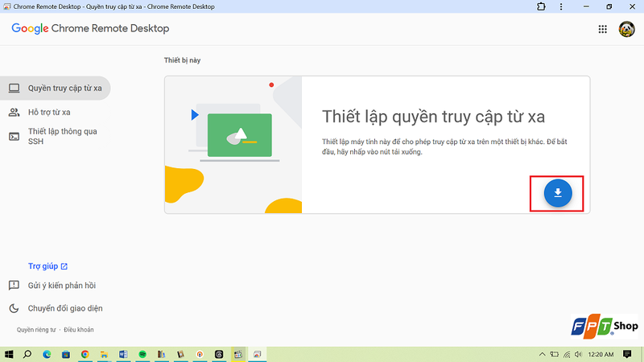Click the blue download button
The width and height of the screenshot is (644, 362).
(x=558, y=193)
